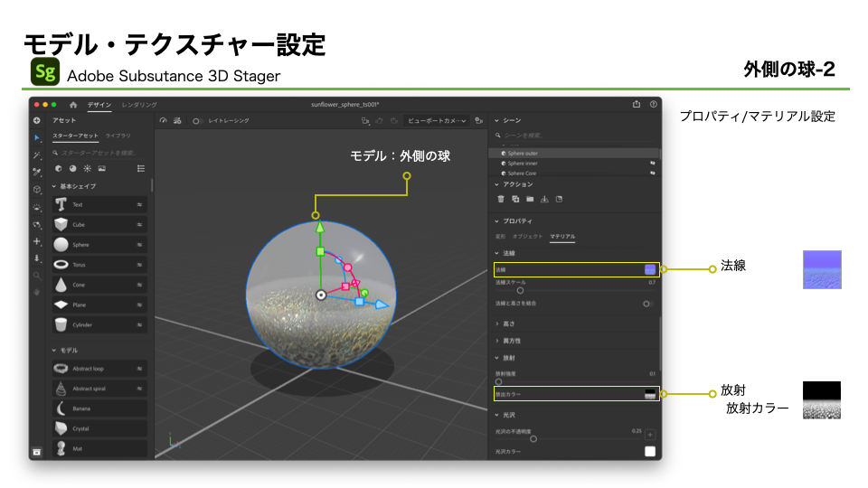The width and height of the screenshot is (868, 488).
Task: Click the duplicate action icon
Action: point(515,199)
